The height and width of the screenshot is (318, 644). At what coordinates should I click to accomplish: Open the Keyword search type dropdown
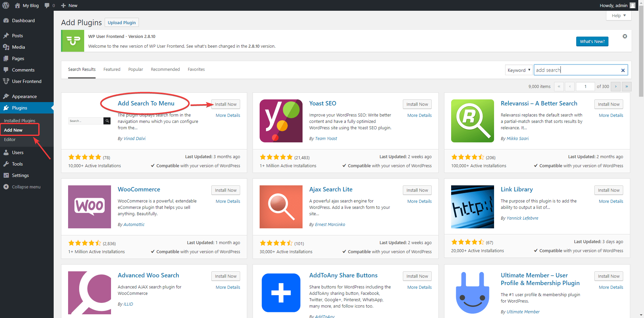point(519,70)
